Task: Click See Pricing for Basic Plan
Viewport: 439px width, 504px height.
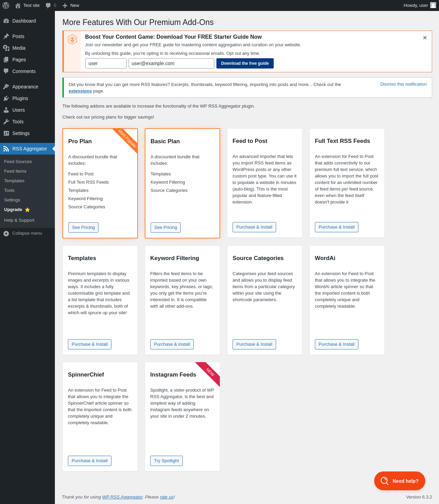Action: click(x=166, y=228)
